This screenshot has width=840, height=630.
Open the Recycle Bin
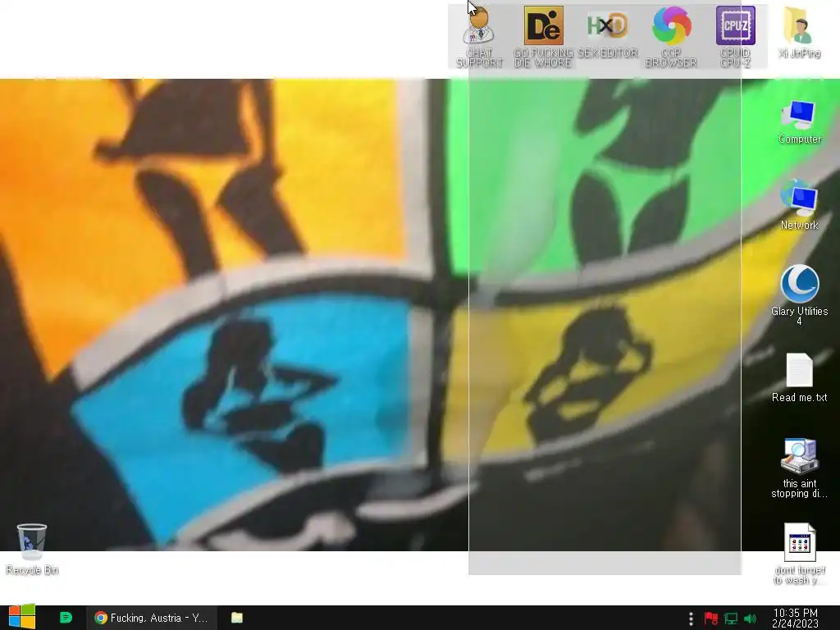(32, 549)
